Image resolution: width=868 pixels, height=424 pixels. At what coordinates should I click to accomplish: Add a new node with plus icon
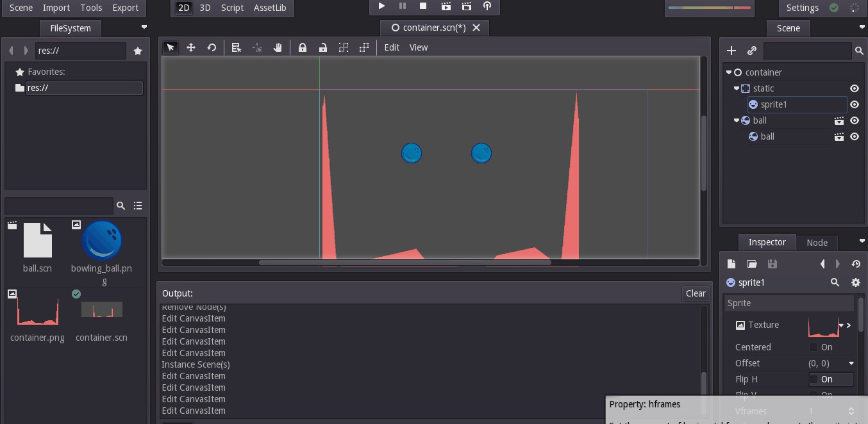[x=731, y=51]
